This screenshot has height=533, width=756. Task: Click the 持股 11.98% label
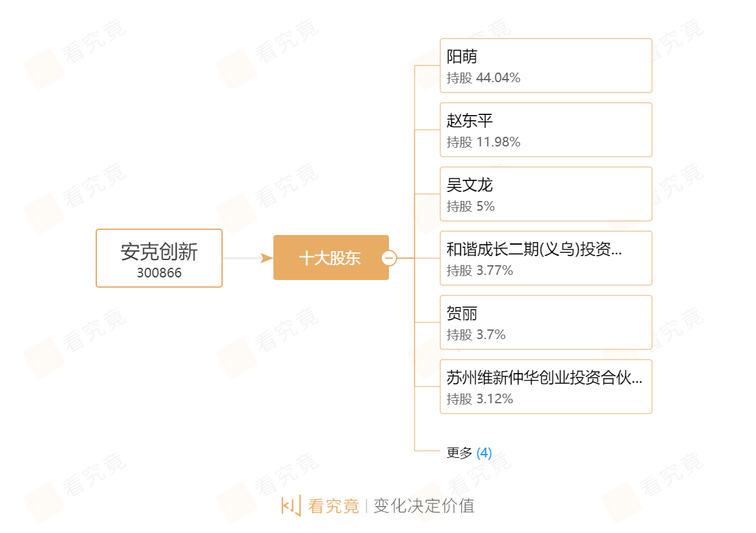[483, 142]
